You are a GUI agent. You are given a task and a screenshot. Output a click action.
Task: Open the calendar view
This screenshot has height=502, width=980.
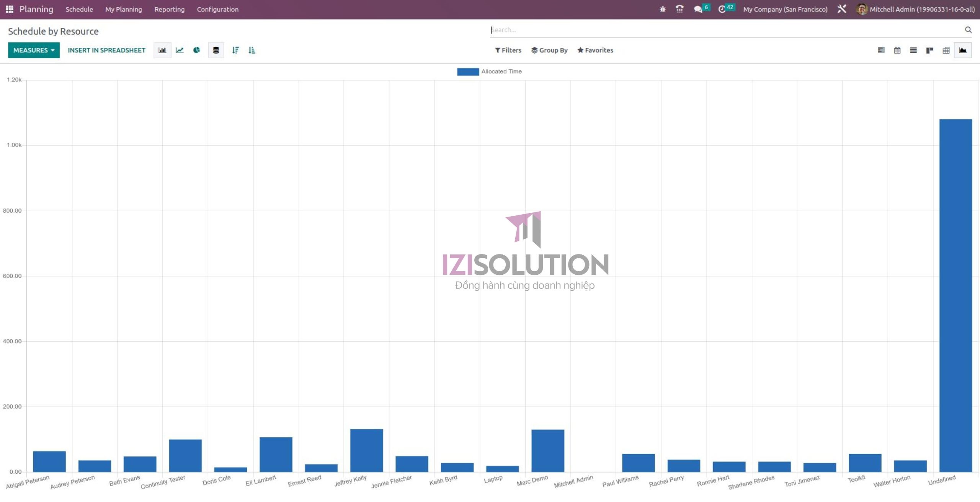click(897, 50)
